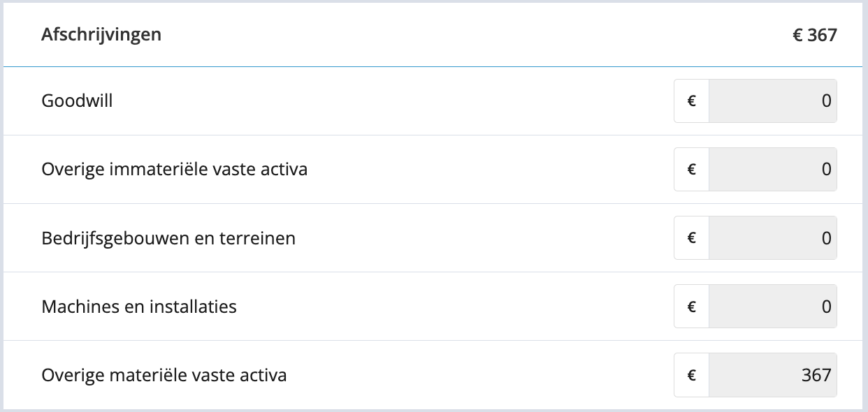Focus the Goodwill amount field

[x=772, y=101]
